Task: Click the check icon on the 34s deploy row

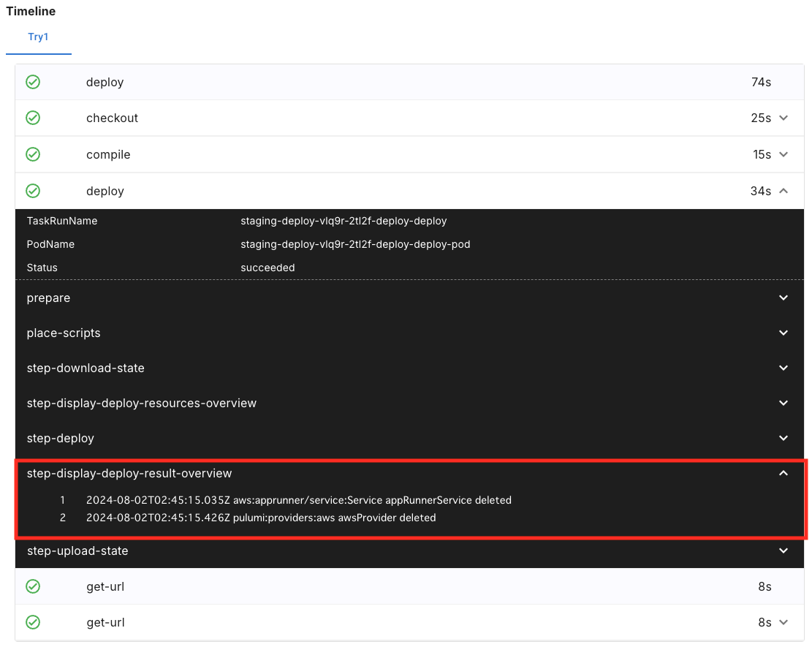Action: click(x=33, y=191)
